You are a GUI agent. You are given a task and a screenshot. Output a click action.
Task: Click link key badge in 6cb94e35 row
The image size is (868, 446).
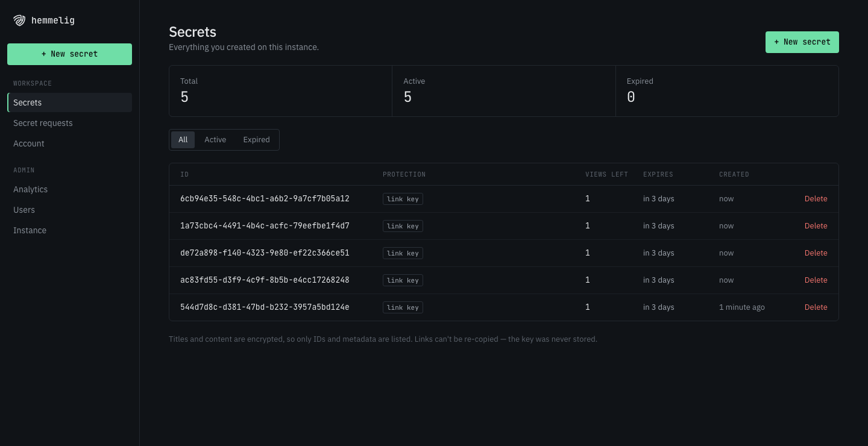click(x=403, y=199)
